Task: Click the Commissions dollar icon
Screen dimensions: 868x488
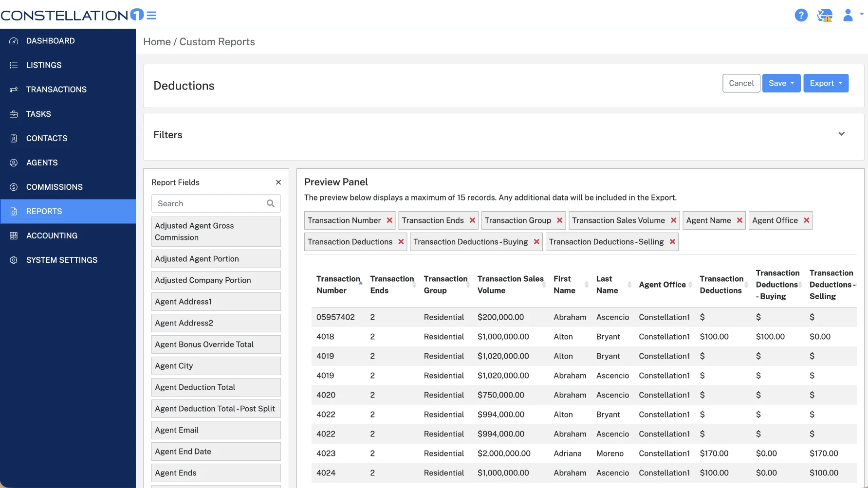Action: [14, 187]
